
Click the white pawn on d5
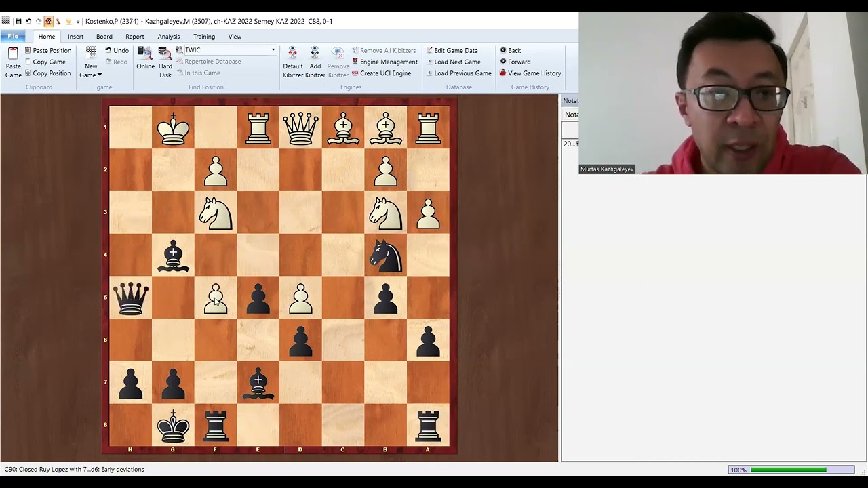(x=300, y=299)
